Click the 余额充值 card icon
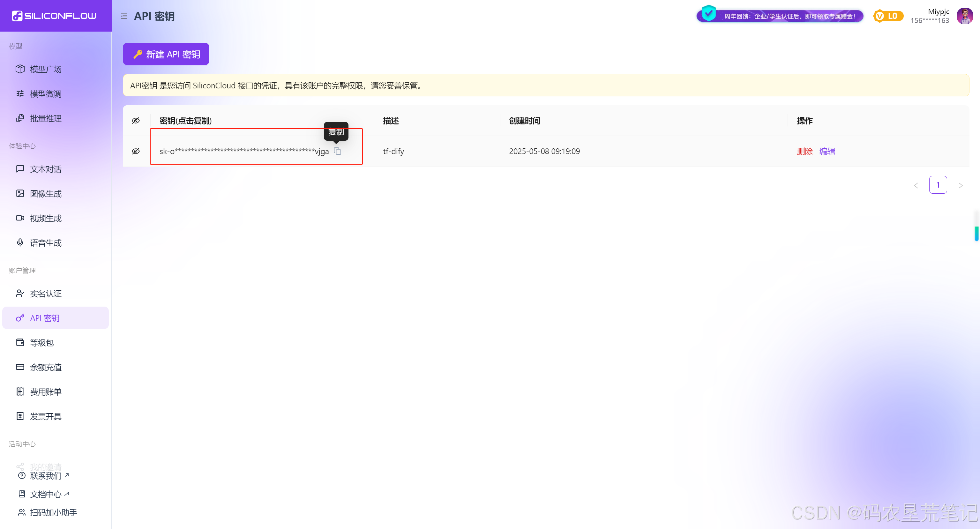The width and height of the screenshot is (980, 529). click(x=20, y=367)
